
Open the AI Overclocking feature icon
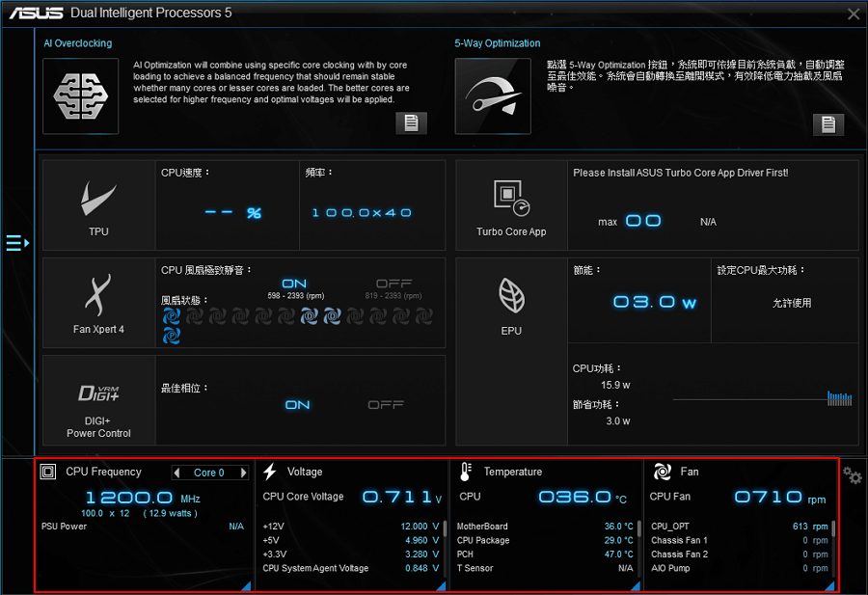pos(80,95)
